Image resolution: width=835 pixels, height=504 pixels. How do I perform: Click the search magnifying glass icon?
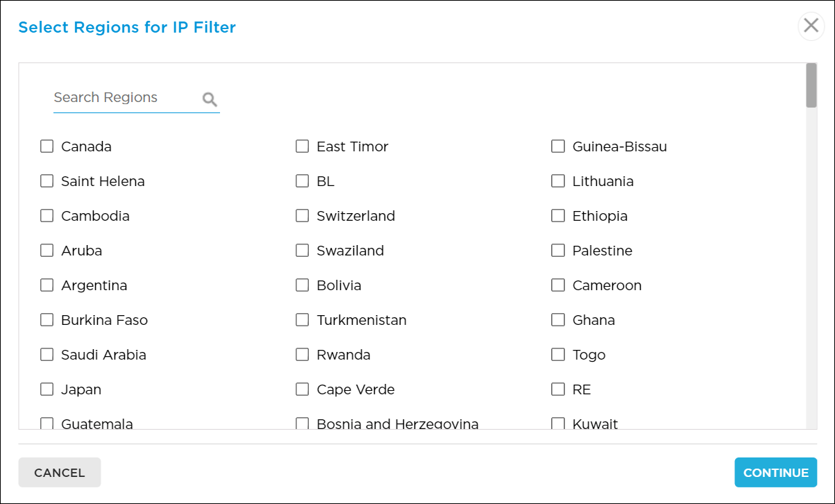pos(208,99)
